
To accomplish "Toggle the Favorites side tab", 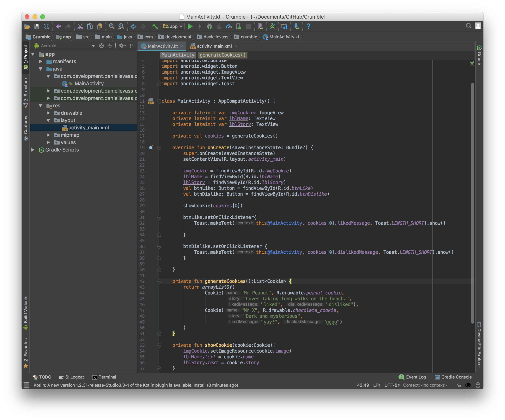I will [26, 353].
